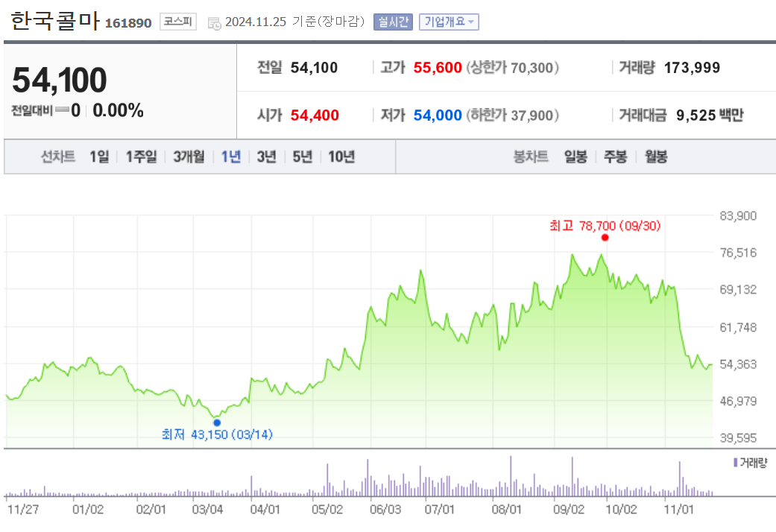Screen dimensions: 776x532
Task: Click the current price 54,100 headline
Action: pos(60,80)
